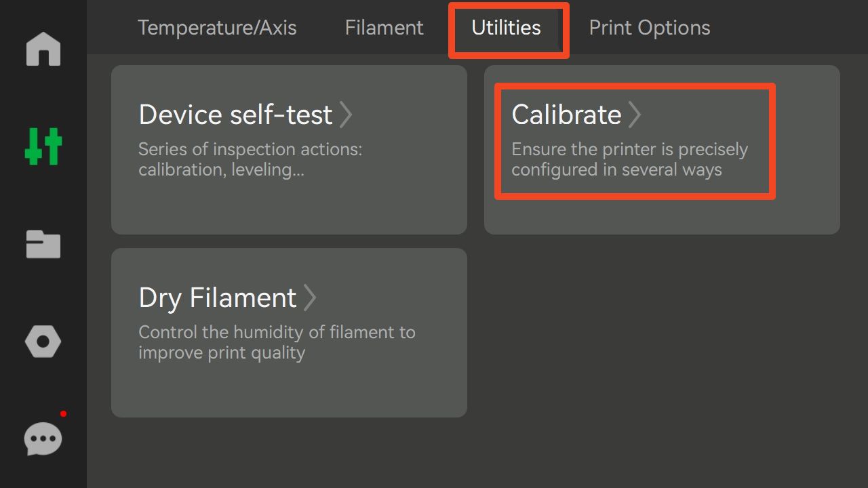Viewport: 868px width, 488px height.
Task: Open the Settings hex nut icon
Action: [x=43, y=342]
